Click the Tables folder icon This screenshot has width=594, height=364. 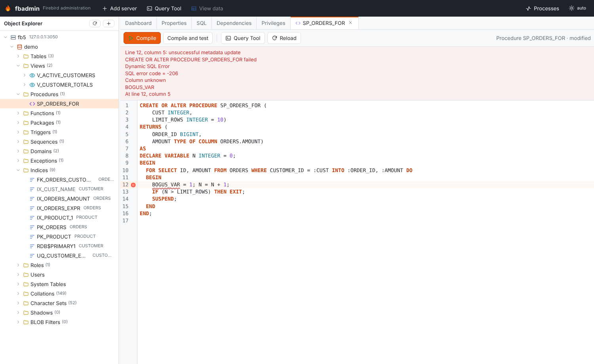click(26, 56)
